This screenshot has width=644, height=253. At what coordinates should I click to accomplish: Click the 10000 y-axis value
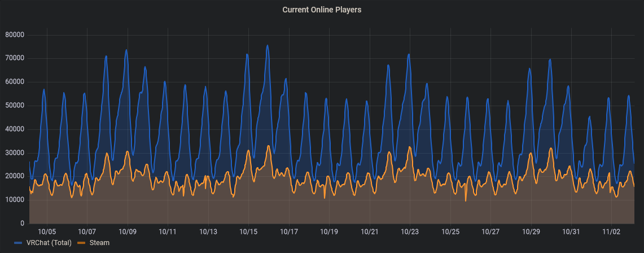click(x=15, y=200)
